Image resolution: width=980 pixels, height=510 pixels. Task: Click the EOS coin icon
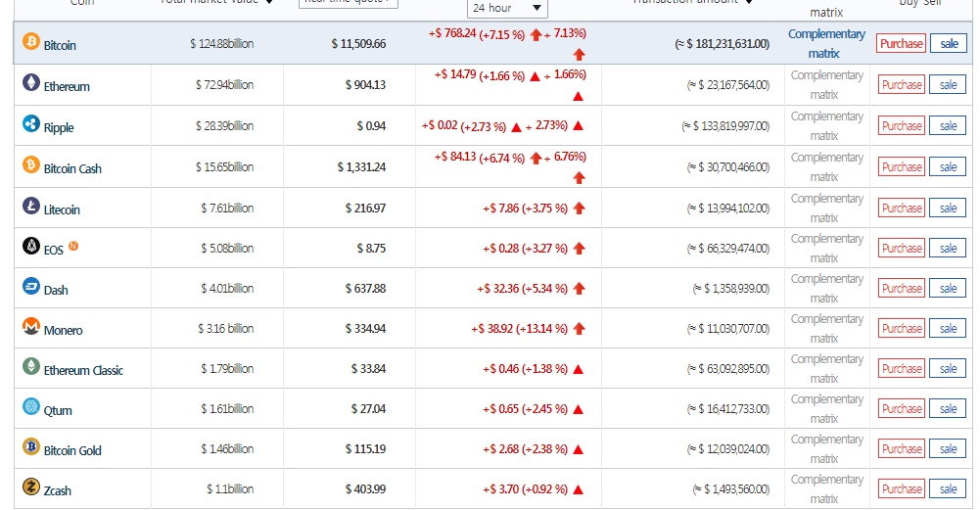31,247
